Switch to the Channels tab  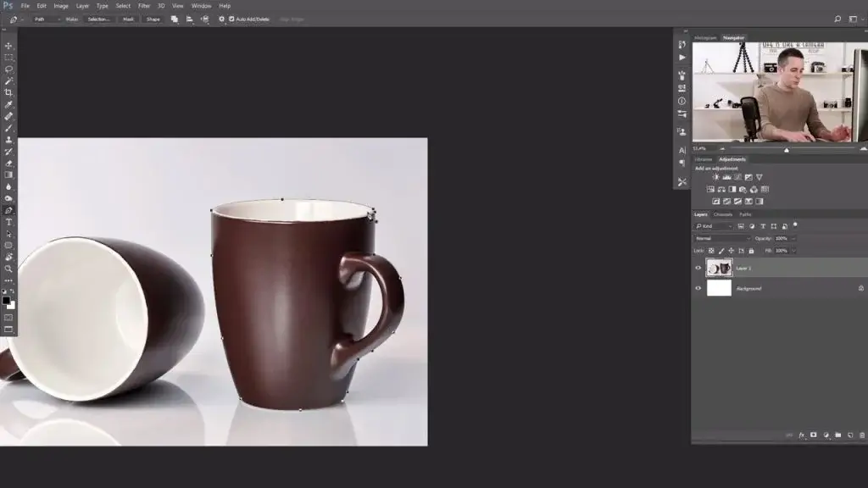coord(723,214)
